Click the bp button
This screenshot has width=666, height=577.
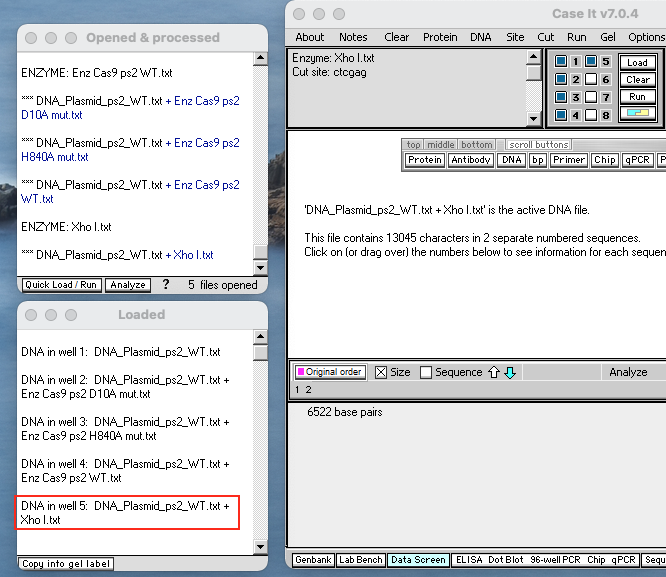pyautogui.click(x=538, y=160)
